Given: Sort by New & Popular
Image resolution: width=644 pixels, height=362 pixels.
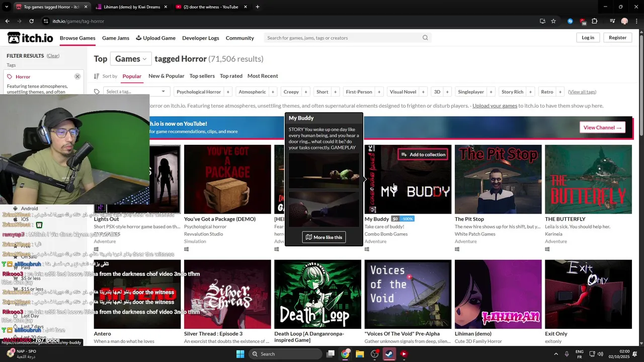Looking at the screenshot, I should [166, 76].
